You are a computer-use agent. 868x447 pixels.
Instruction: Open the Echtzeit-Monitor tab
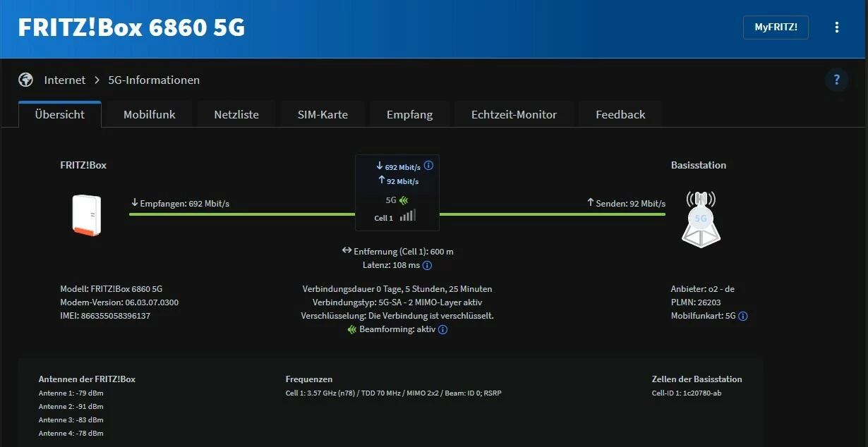[x=514, y=114]
